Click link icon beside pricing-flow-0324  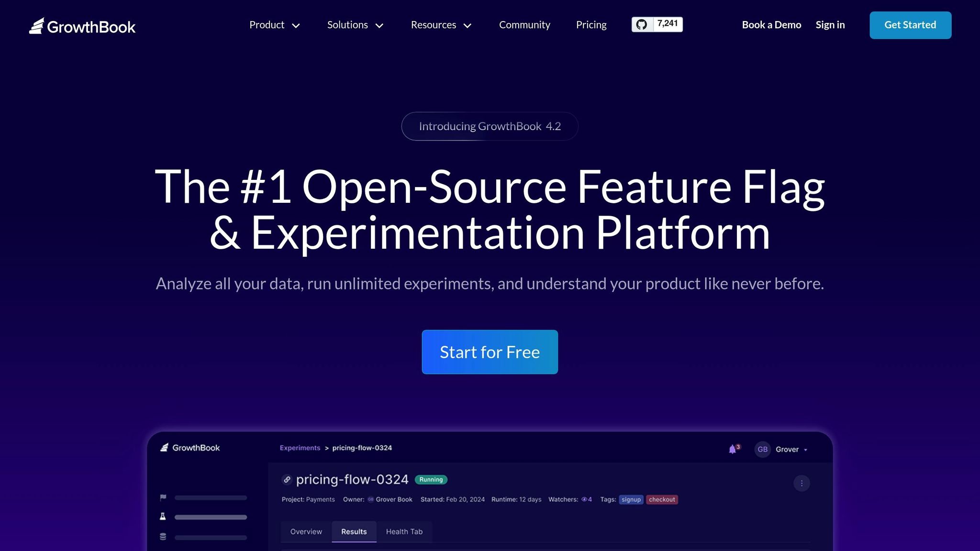coord(287,479)
